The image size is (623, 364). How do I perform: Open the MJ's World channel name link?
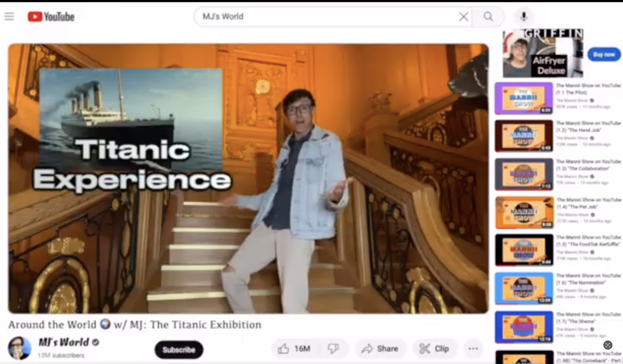coord(64,342)
